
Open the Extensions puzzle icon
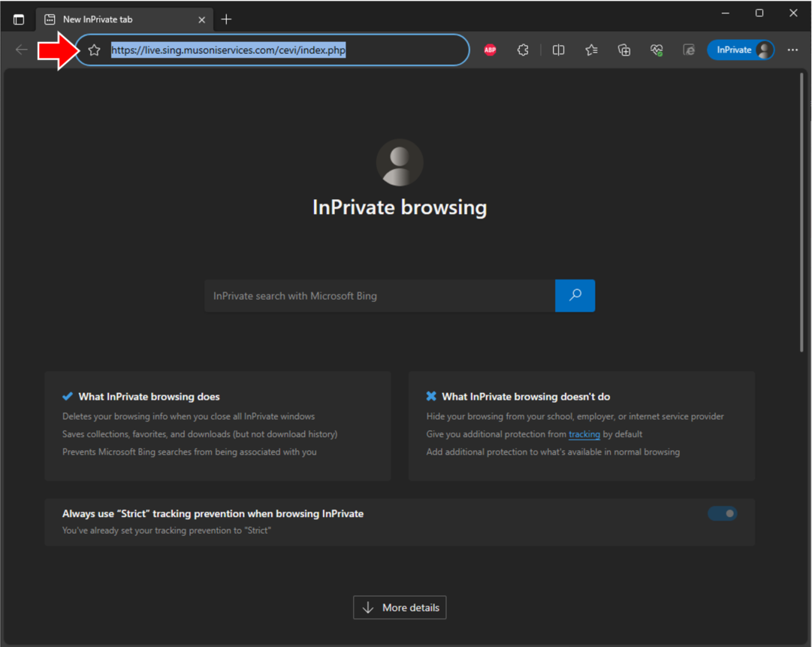pyautogui.click(x=523, y=50)
